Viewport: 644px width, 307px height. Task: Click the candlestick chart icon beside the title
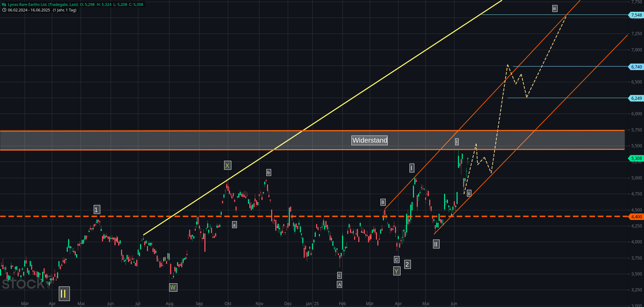(x=4, y=4)
